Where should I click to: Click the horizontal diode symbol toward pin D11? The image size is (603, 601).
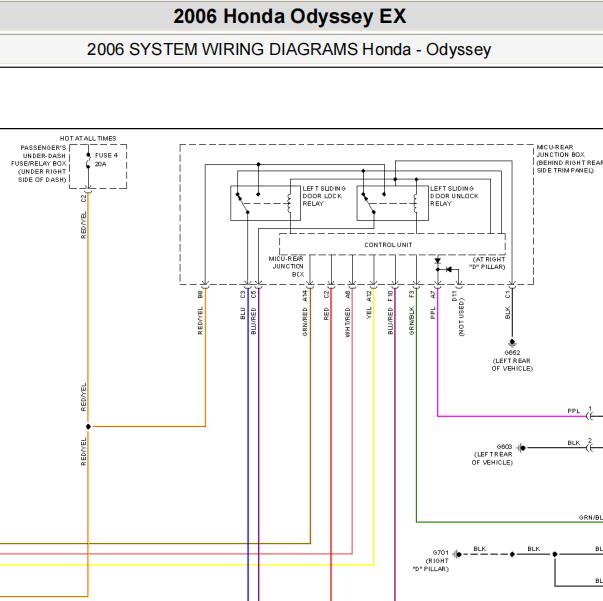click(448, 270)
